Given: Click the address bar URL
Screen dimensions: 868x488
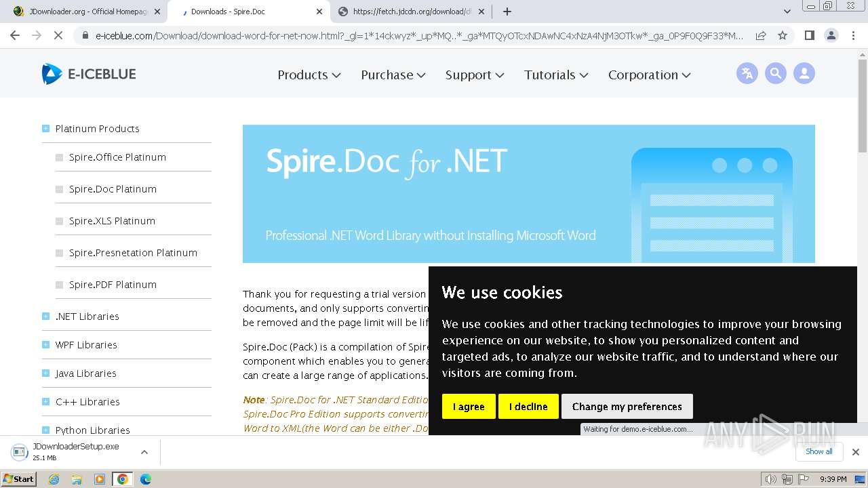Looking at the screenshot, I should pos(419,35).
